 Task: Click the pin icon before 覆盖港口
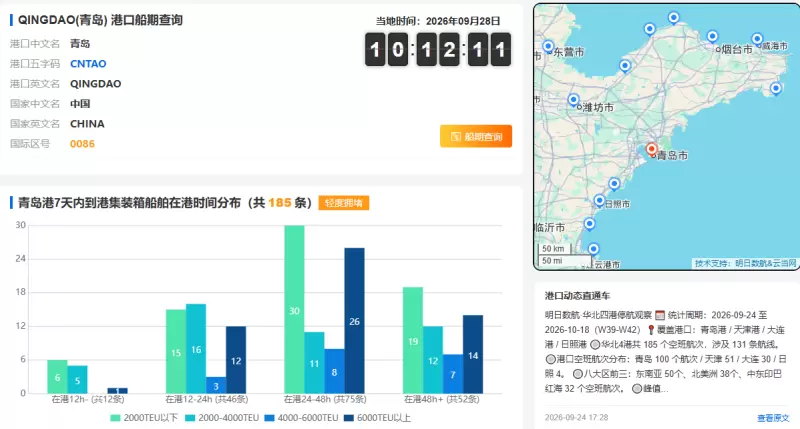pos(651,330)
